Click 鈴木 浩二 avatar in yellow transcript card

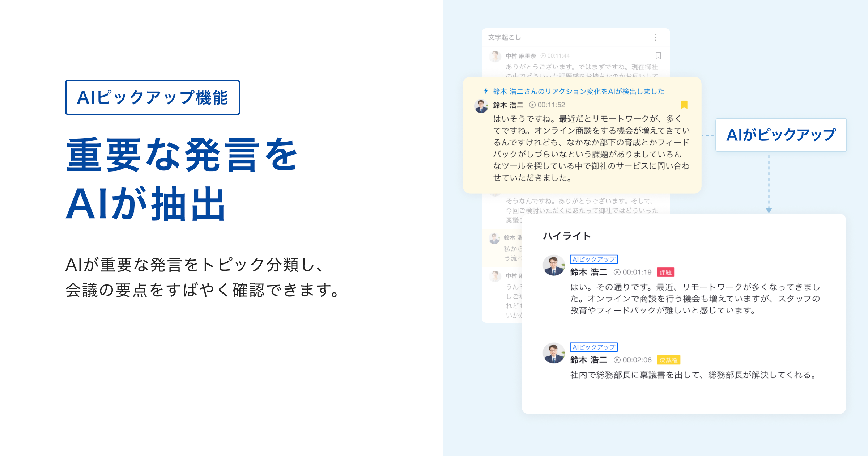481,106
